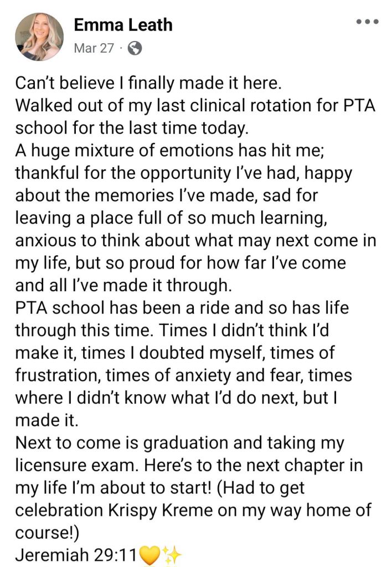Click Emma Leath's profile picture

(39, 36)
